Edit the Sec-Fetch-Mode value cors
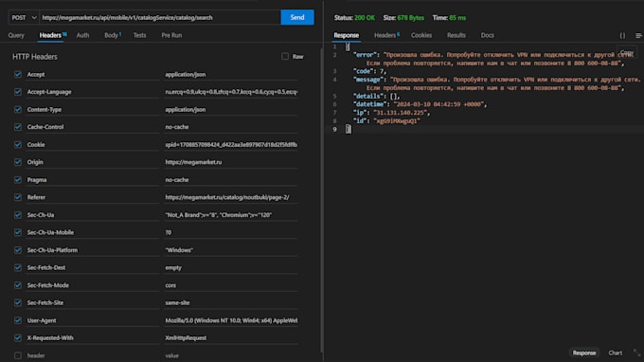 (231, 285)
